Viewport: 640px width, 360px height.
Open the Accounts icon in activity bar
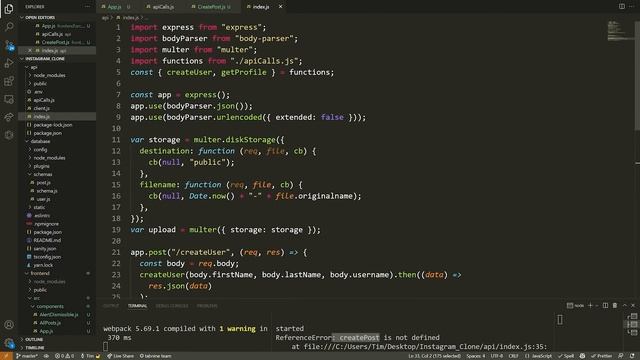click(x=9, y=325)
